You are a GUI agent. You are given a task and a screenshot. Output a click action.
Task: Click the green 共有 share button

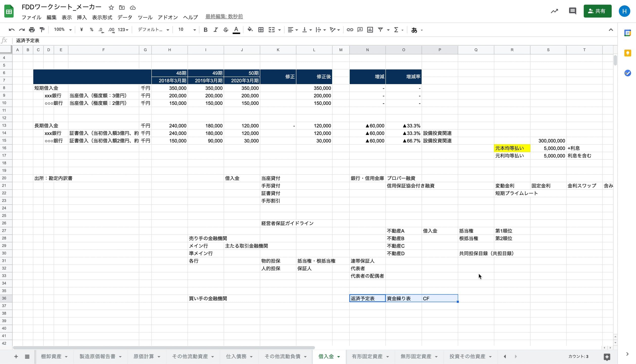[597, 11]
